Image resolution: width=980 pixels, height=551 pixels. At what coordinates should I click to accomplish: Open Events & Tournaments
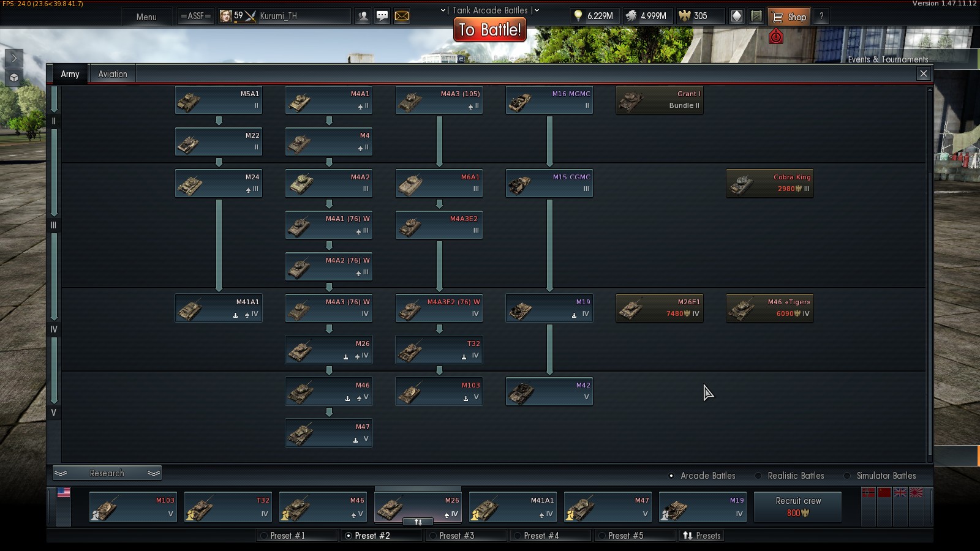point(888,59)
